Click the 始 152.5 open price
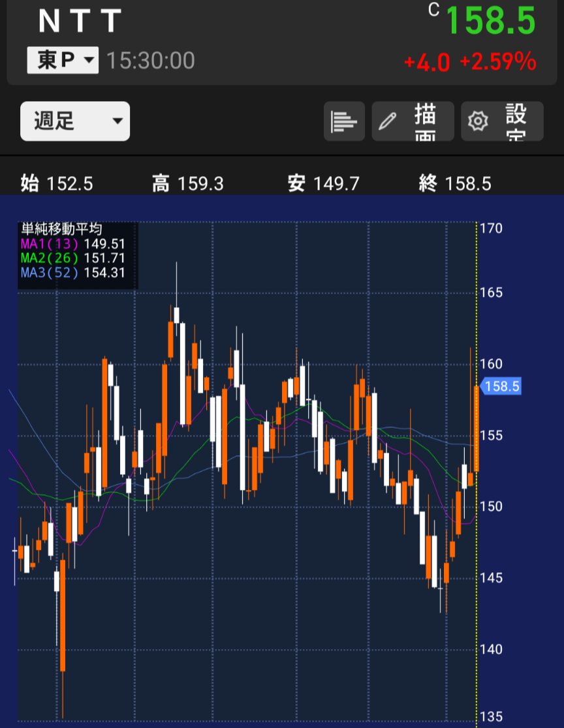564x728 pixels. [x=57, y=183]
